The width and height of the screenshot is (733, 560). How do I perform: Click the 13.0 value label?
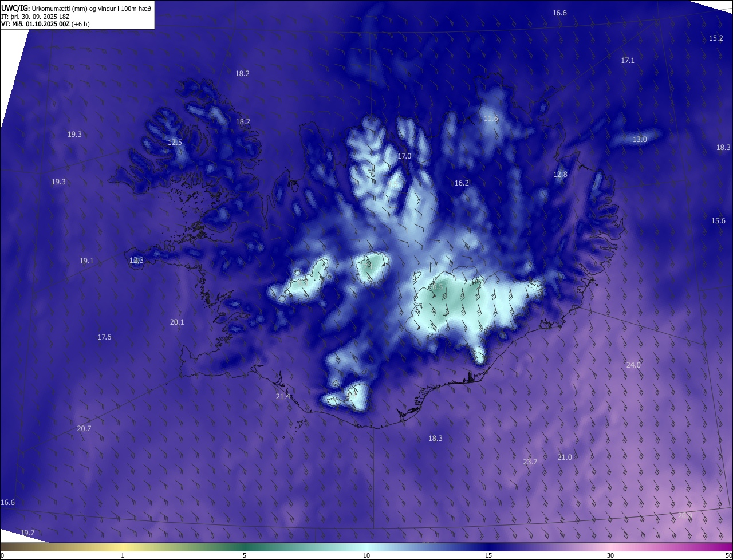(640, 139)
